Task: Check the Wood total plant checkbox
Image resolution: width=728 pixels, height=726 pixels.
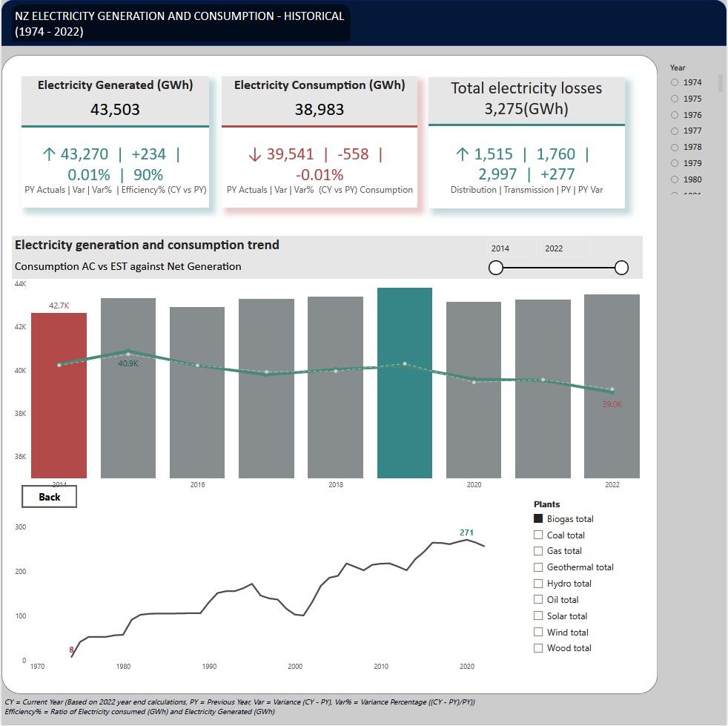Action: (538, 648)
